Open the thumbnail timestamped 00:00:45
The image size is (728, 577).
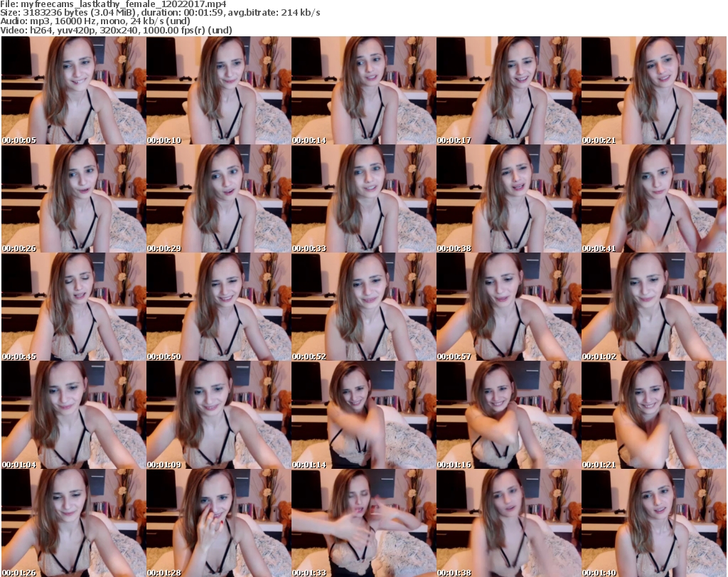(x=73, y=307)
